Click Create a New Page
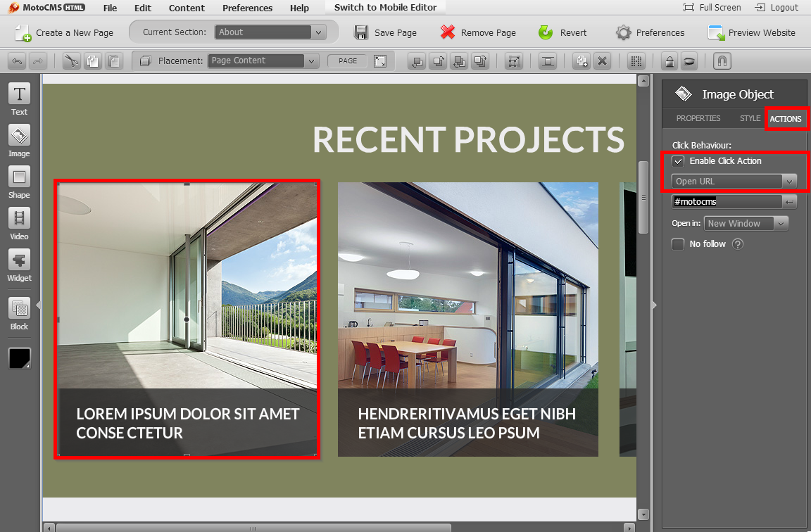Screen dimensions: 811x532 coord(64,32)
